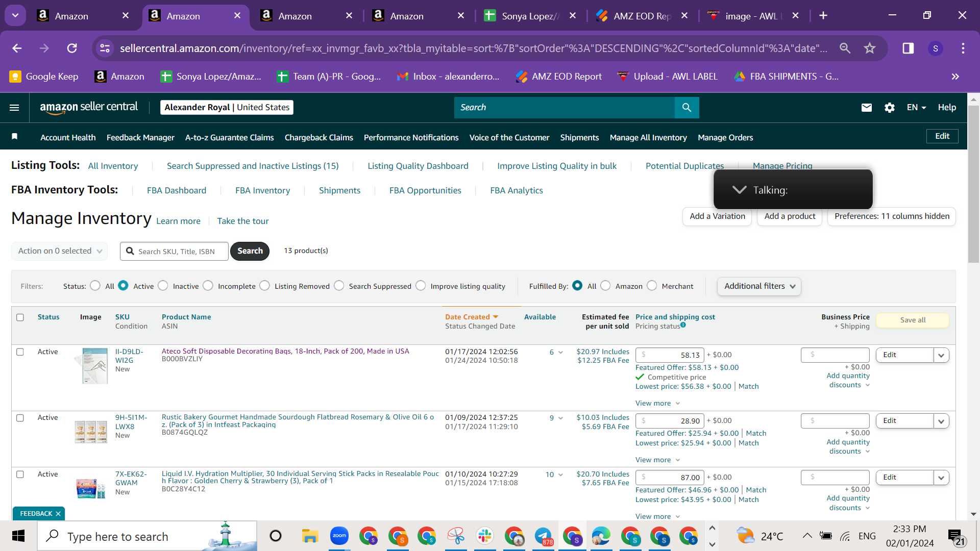Open File Explorer from the taskbar

[310, 536]
